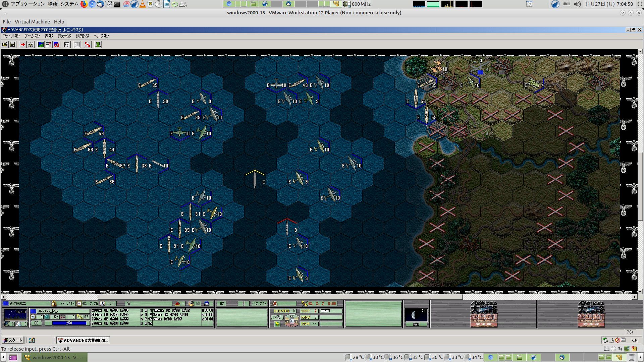Open the ゲーム(G) menu
Viewport: 644px width, 362px height.
32,36
